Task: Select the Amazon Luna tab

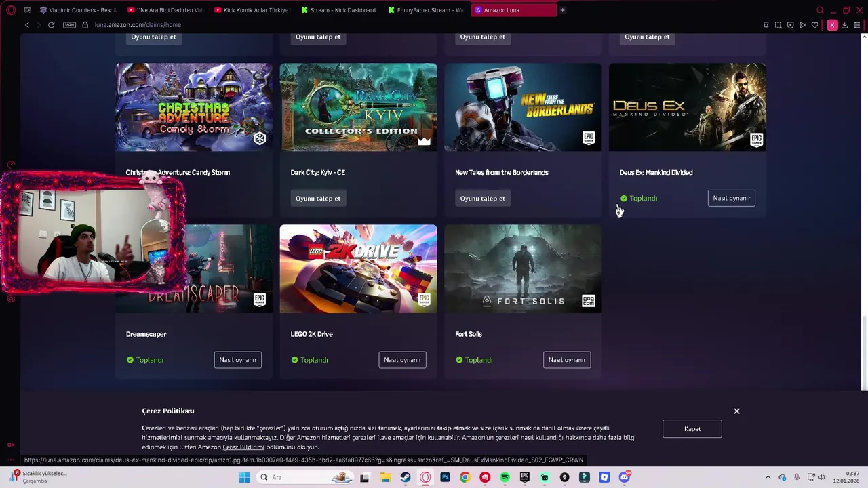Action: 513,10
